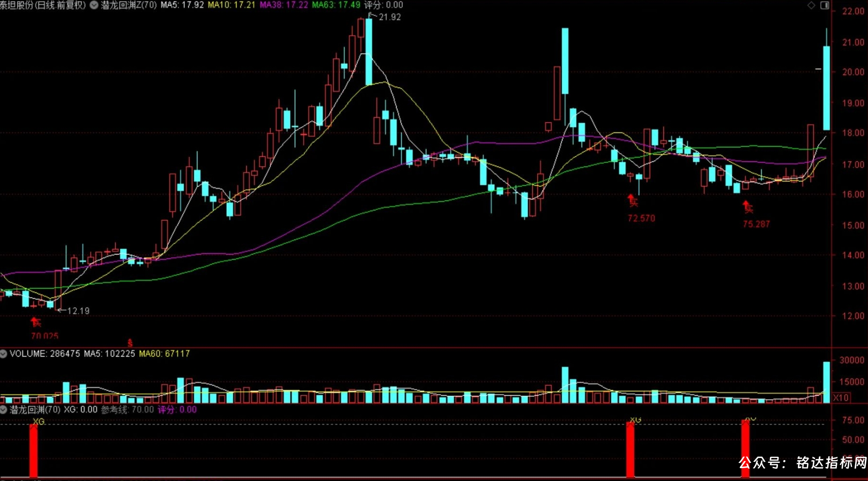Click the yellow MA10: 17.21 readout
The width and height of the screenshot is (868, 481).
pyautogui.click(x=232, y=5)
